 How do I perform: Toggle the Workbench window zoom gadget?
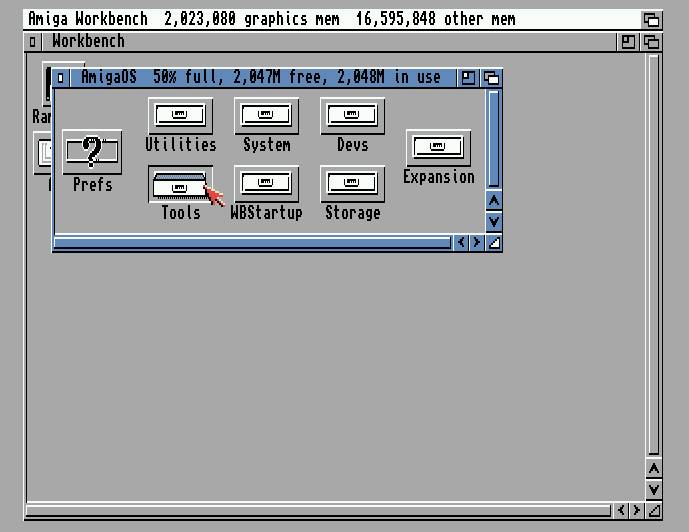[628, 41]
